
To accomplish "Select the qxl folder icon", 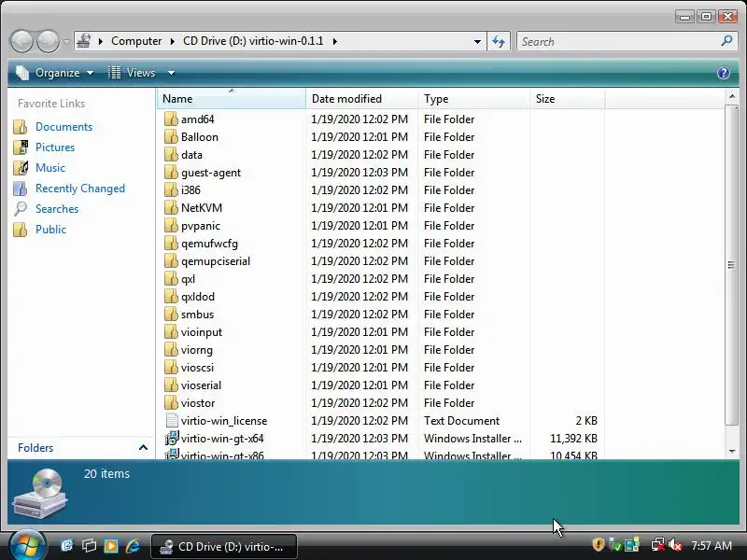I will [171, 278].
